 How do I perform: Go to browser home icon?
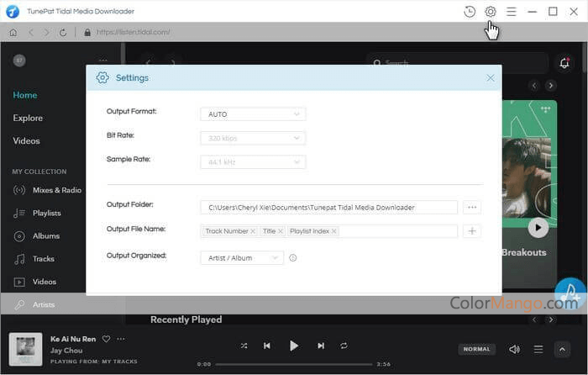coord(13,32)
